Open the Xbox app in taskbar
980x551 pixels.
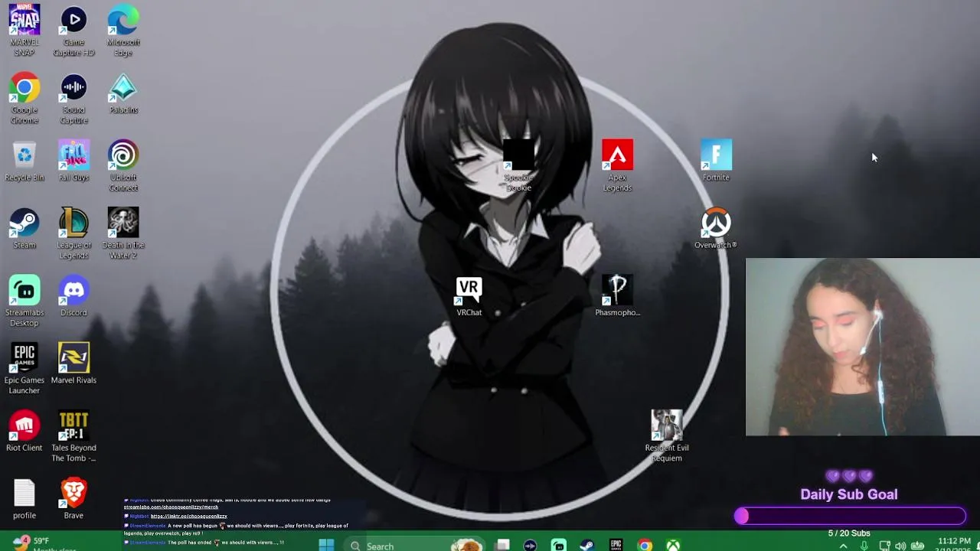click(x=673, y=545)
